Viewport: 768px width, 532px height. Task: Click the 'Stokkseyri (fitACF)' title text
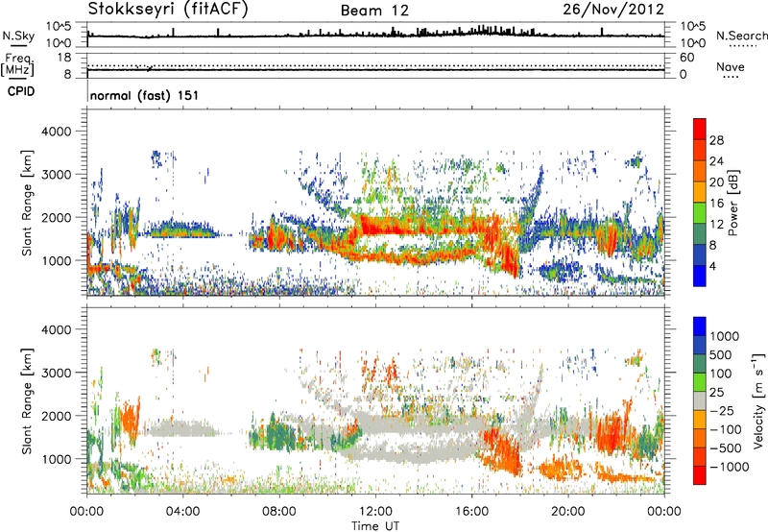168,9
